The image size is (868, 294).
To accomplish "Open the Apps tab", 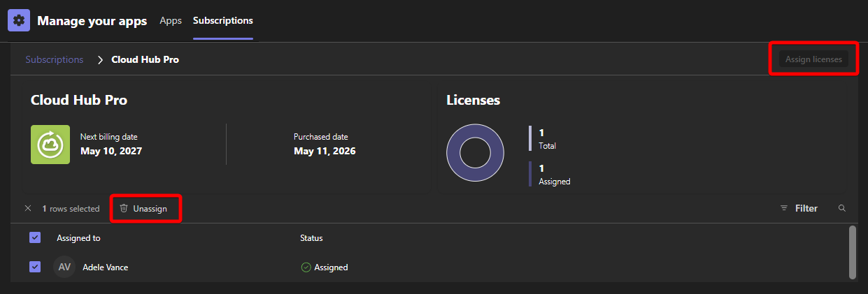I will 171,20.
